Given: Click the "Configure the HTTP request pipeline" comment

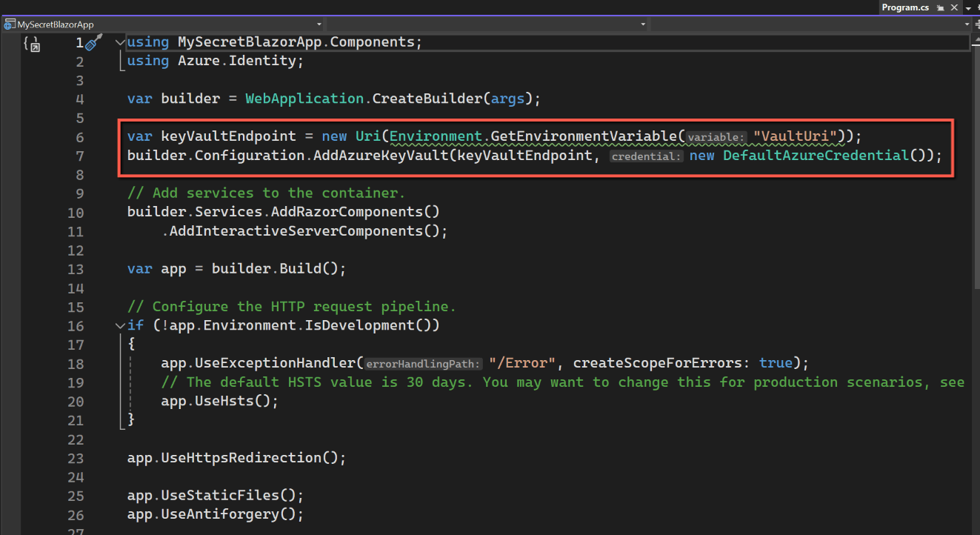Looking at the screenshot, I should click(x=292, y=306).
